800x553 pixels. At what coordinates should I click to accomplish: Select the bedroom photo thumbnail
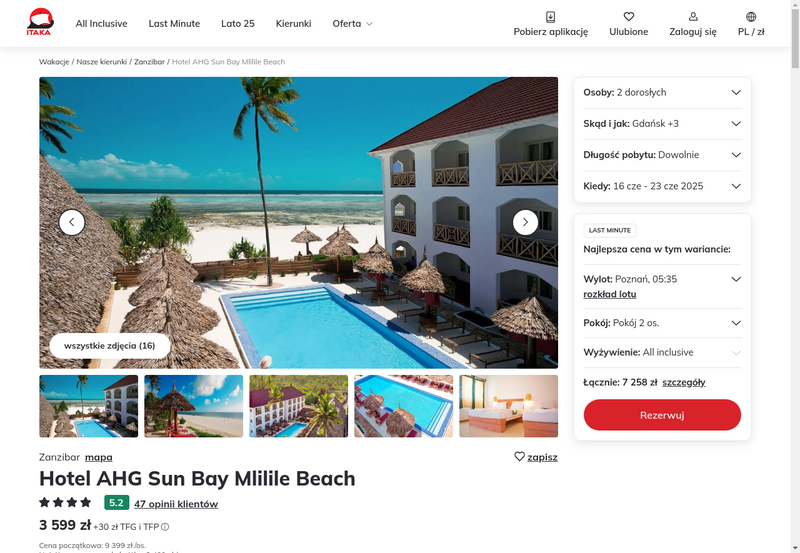tap(508, 406)
